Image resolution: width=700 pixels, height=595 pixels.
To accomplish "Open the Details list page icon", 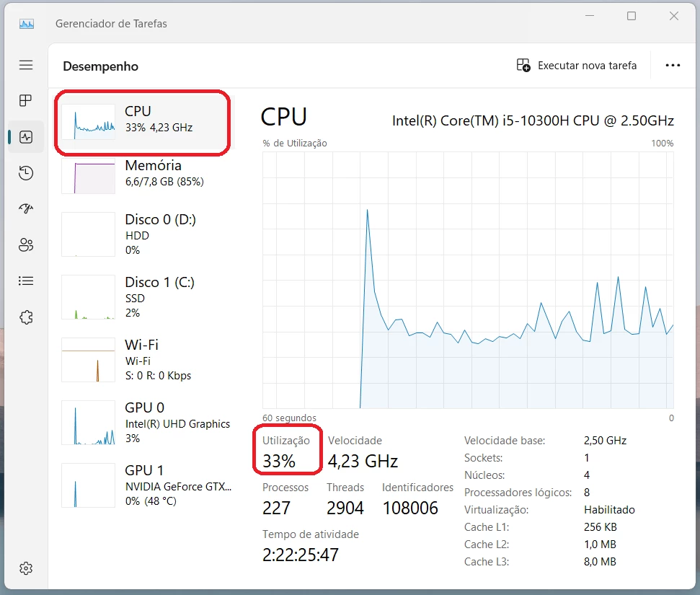I will coord(26,281).
